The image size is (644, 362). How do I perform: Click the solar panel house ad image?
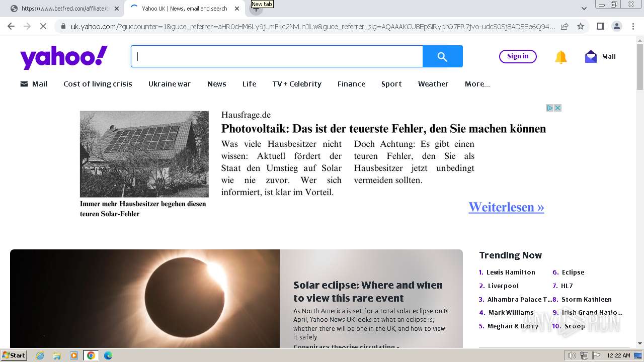[144, 154]
